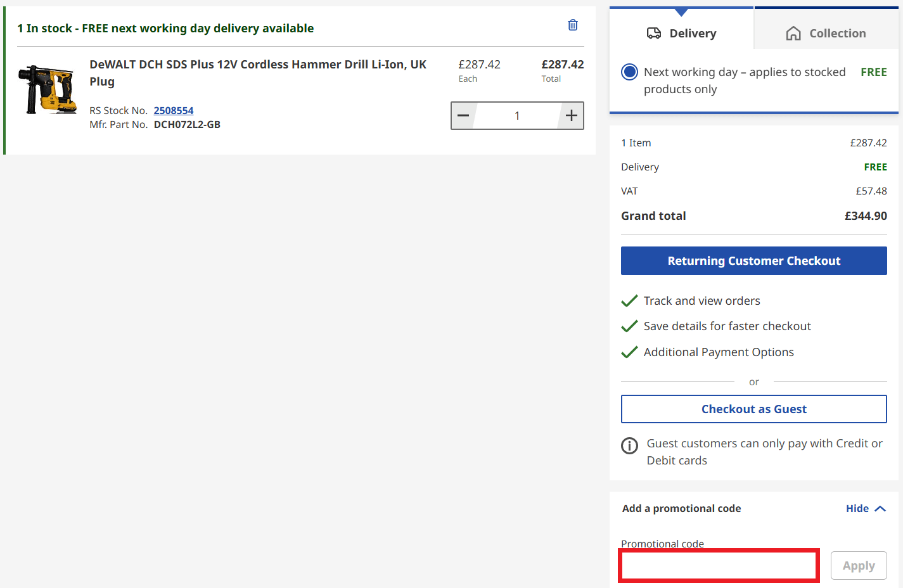
Task: Decrease quantity with the minus button
Action: (463, 115)
